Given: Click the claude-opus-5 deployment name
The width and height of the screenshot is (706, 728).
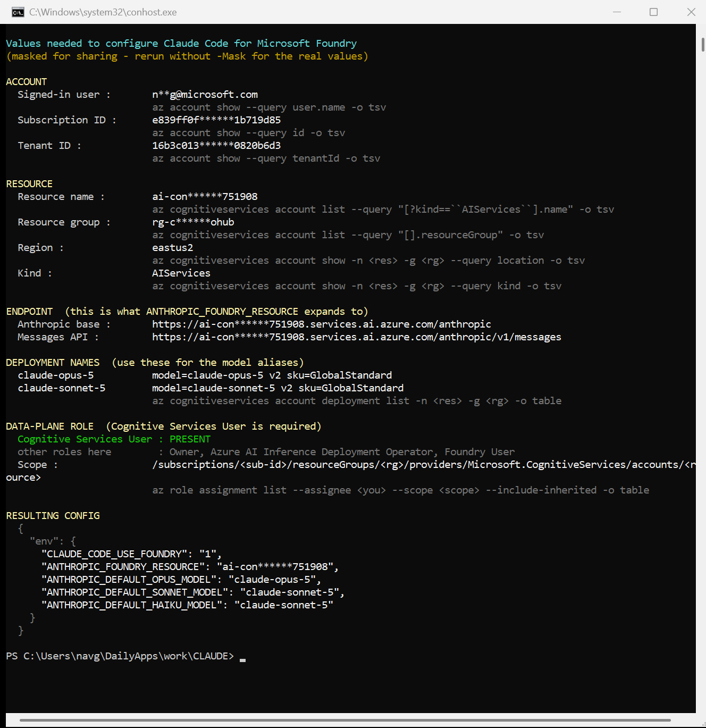Looking at the screenshot, I should click(x=56, y=375).
